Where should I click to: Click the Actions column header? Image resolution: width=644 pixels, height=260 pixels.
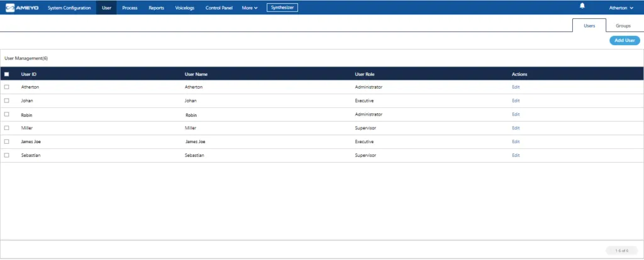click(x=519, y=74)
